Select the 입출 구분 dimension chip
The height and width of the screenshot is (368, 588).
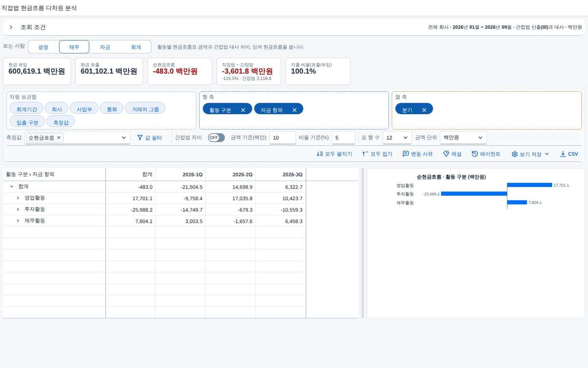[x=27, y=122]
